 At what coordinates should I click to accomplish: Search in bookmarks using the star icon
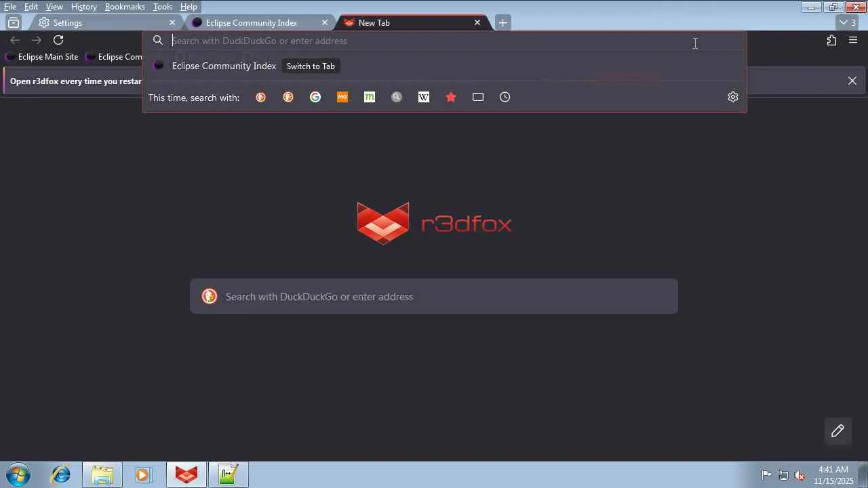(451, 97)
